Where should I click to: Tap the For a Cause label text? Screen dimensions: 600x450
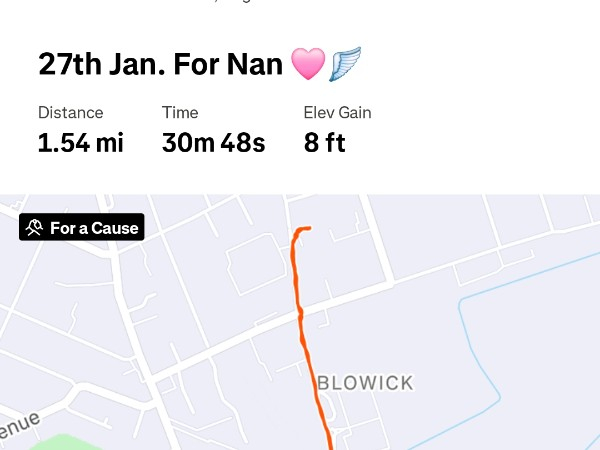pyautogui.click(x=94, y=228)
